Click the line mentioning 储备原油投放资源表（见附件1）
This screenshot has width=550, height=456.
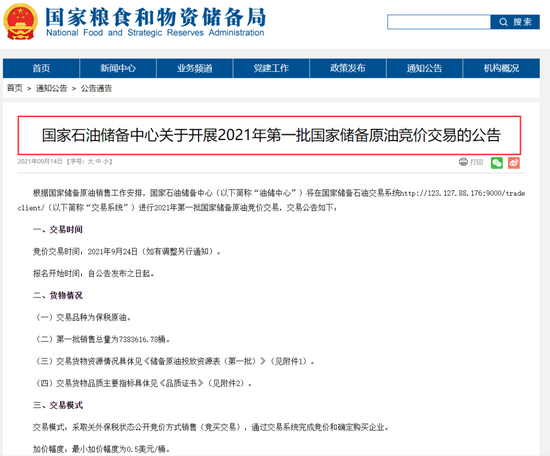point(174,361)
